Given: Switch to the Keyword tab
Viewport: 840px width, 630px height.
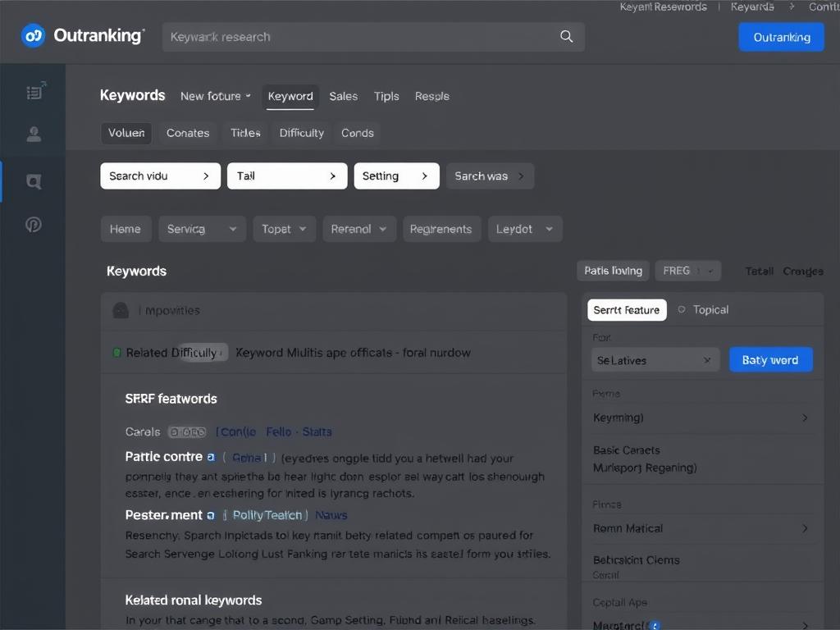Looking at the screenshot, I should (x=290, y=96).
